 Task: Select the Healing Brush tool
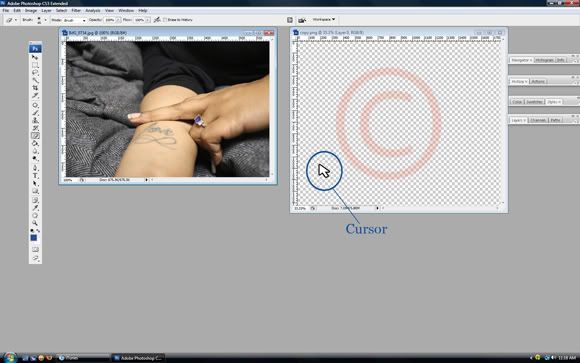coord(35,105)
